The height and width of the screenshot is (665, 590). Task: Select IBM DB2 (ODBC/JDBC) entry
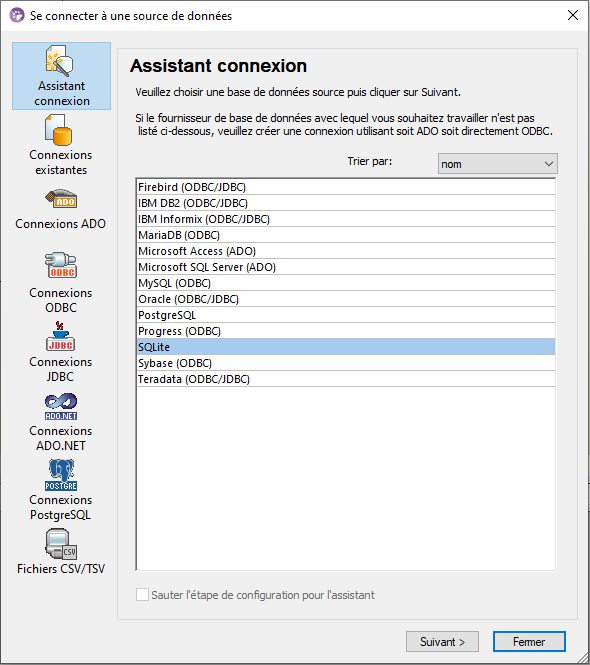click(346, 203)
